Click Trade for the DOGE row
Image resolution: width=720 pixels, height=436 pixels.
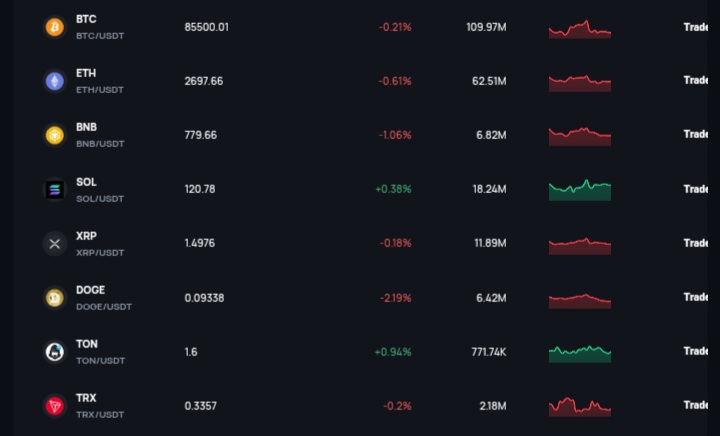coord(695,297)
